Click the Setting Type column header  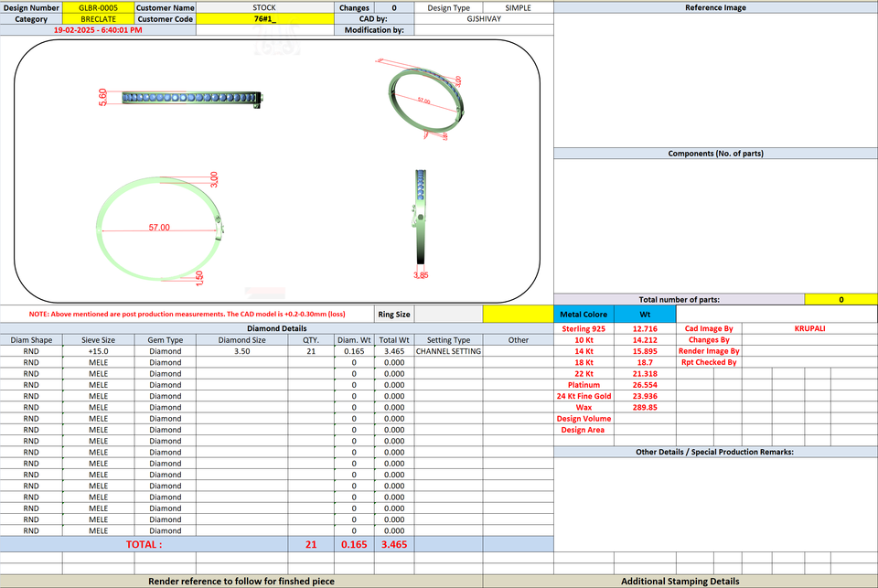(448, 340)
